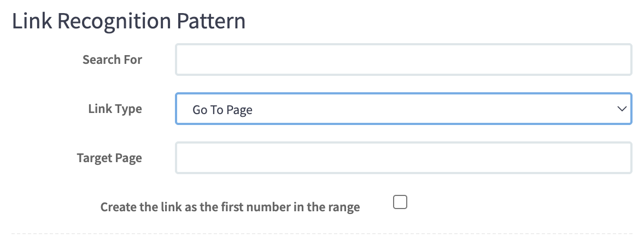Click the word 'range' in checkbox label
Image resolution: width=644 pixels, height=238 pixels.
point(344,208)
